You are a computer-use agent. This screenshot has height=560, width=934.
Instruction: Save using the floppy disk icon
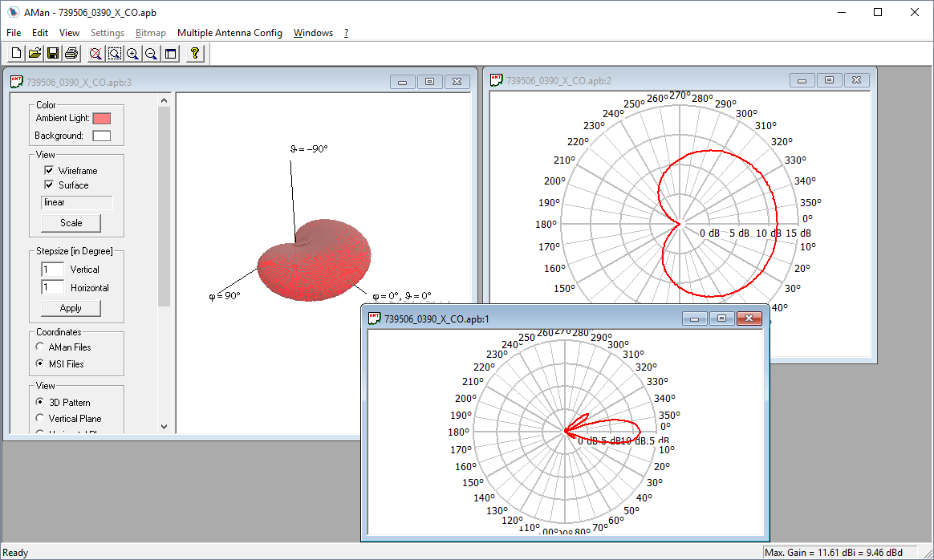[53, 54]
